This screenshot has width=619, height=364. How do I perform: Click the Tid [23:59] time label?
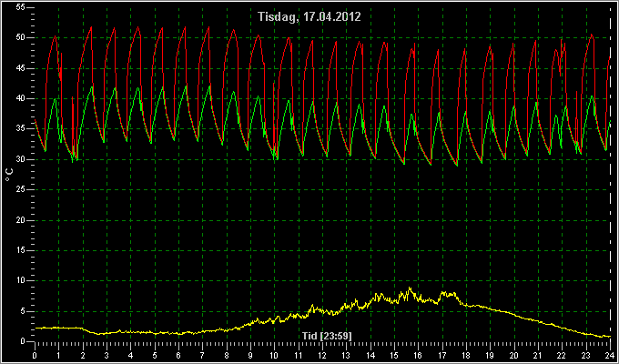pos(327,336)
